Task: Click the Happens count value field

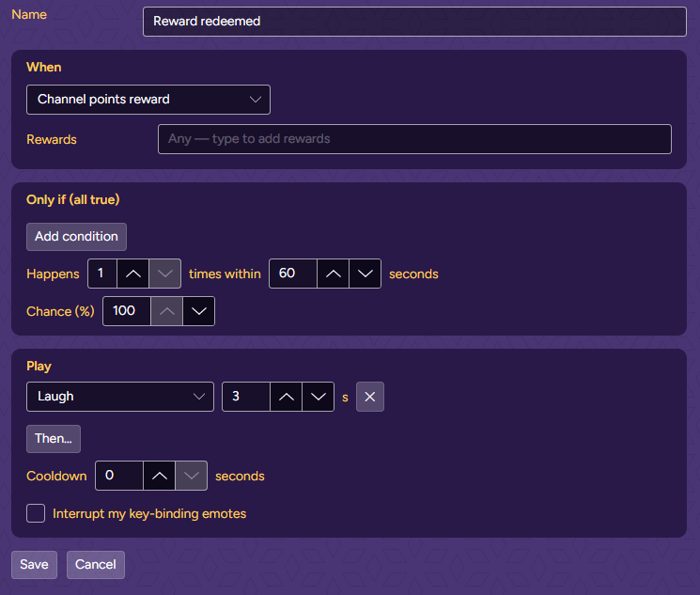Action: click(x=102, y=274)
